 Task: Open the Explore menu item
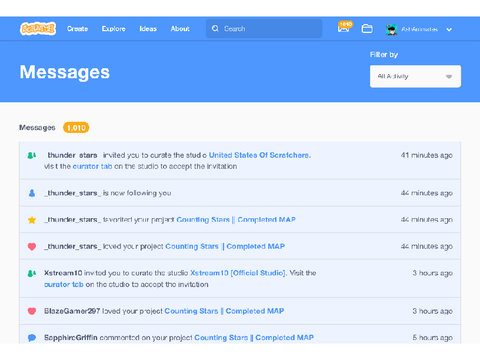tap(114, 29)
